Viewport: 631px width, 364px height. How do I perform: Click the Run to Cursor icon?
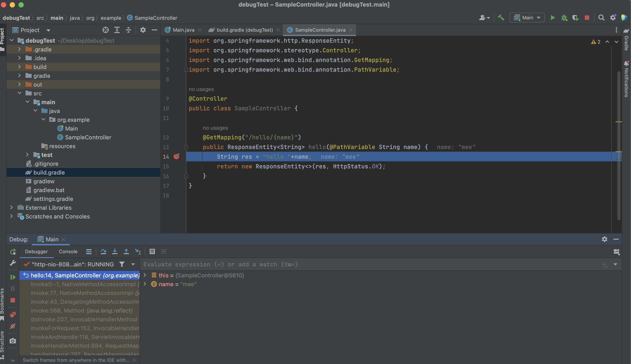(x=138, y=251)
